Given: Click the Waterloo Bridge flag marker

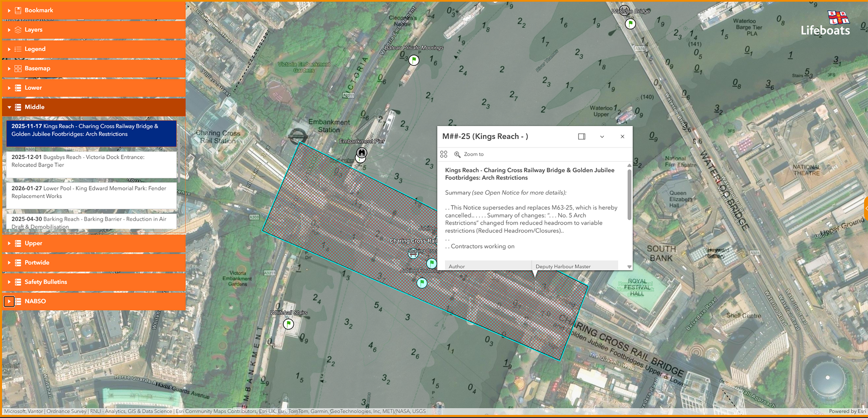Looking at the screenshot, I should [x=630, y=24].
